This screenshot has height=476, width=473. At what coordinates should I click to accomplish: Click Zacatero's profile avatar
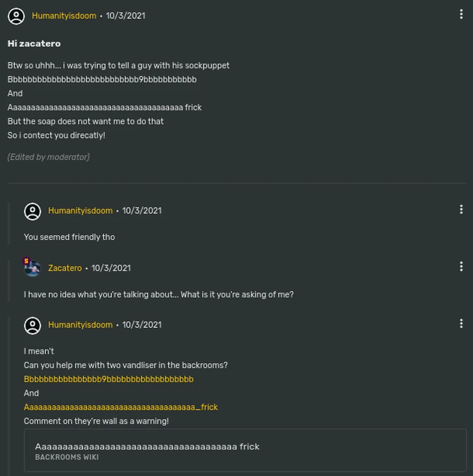point(33,268)
